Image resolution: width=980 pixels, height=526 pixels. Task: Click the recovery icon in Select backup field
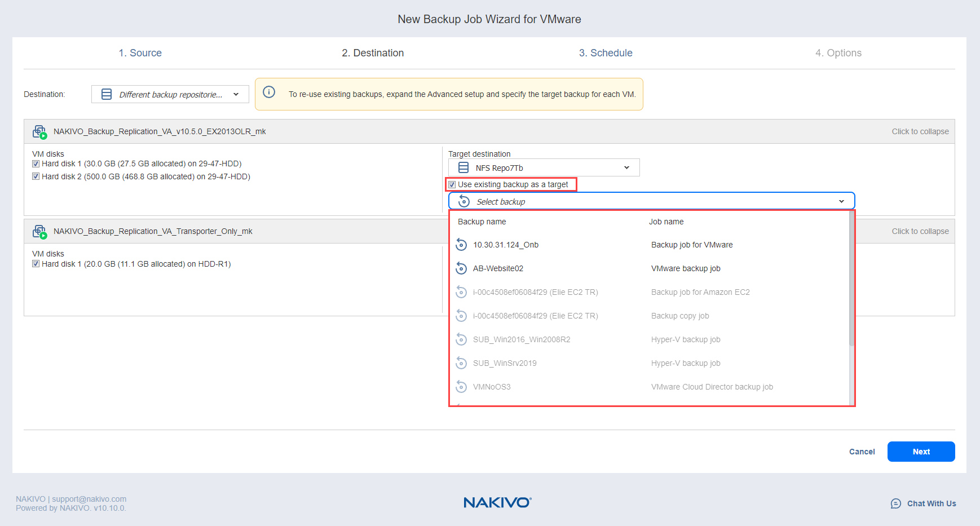point(464,201)
